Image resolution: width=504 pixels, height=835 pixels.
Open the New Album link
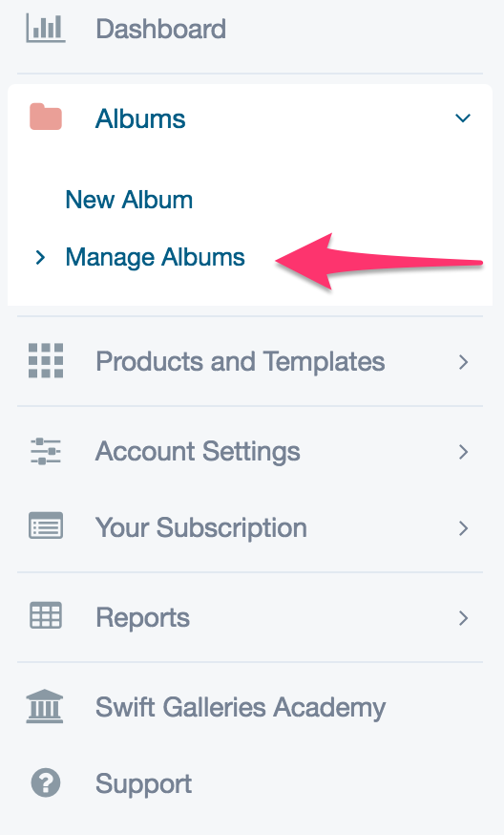(129, 201)
